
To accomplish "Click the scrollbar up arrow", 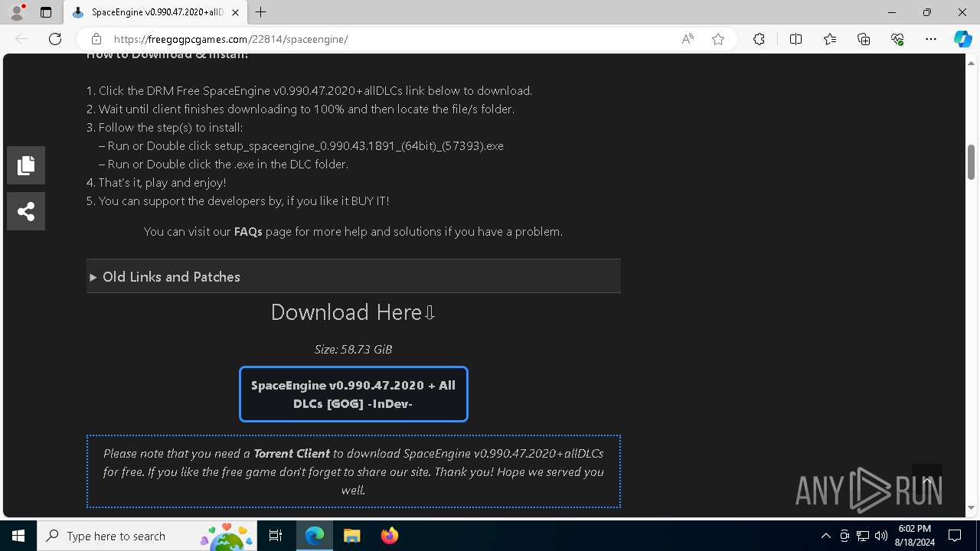I will 971,62.
